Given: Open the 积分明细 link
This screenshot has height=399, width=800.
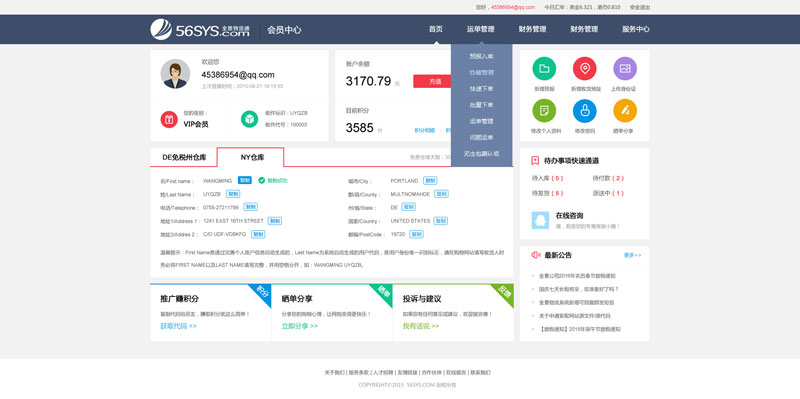Looking at the screenshot, I should 424,130.
